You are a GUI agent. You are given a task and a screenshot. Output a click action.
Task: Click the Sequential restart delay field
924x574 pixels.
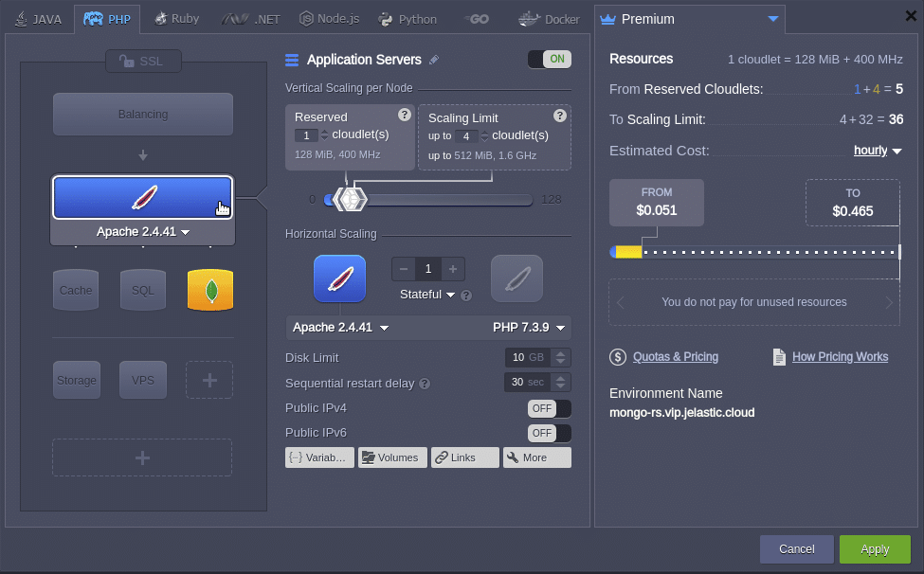pos(528,382)
